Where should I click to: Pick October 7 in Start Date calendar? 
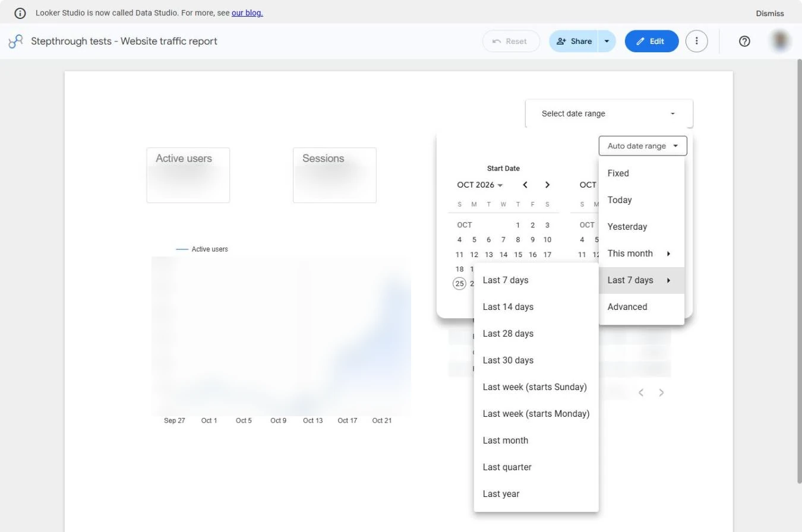[x=503, y=240]
